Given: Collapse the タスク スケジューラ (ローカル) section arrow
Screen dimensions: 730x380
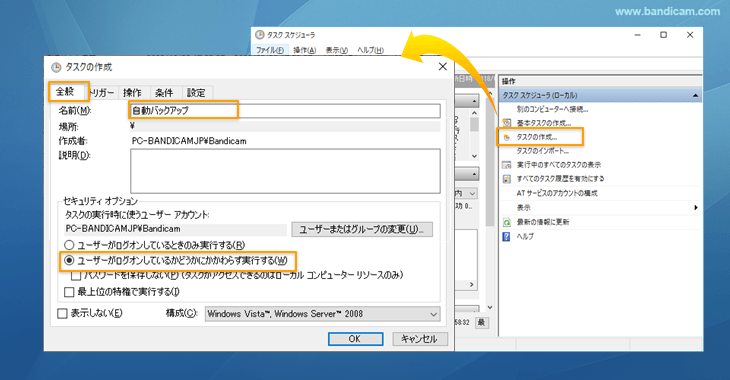Looking at the screenshot, I should [695, 95].
